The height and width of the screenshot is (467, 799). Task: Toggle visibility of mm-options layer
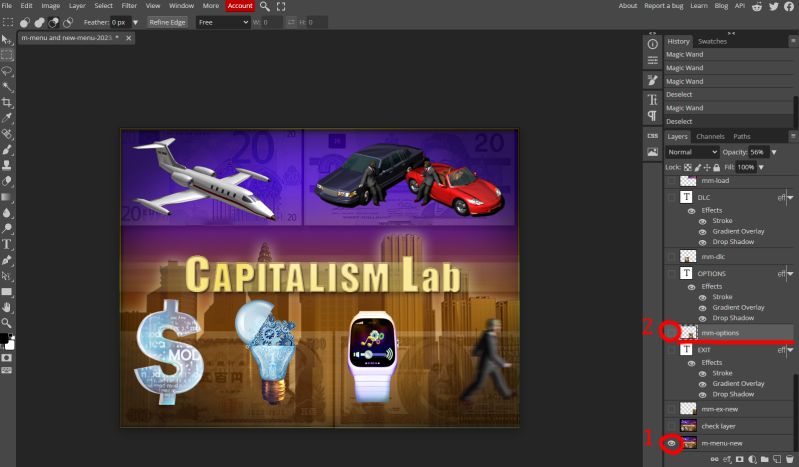[x=672, y=332]
